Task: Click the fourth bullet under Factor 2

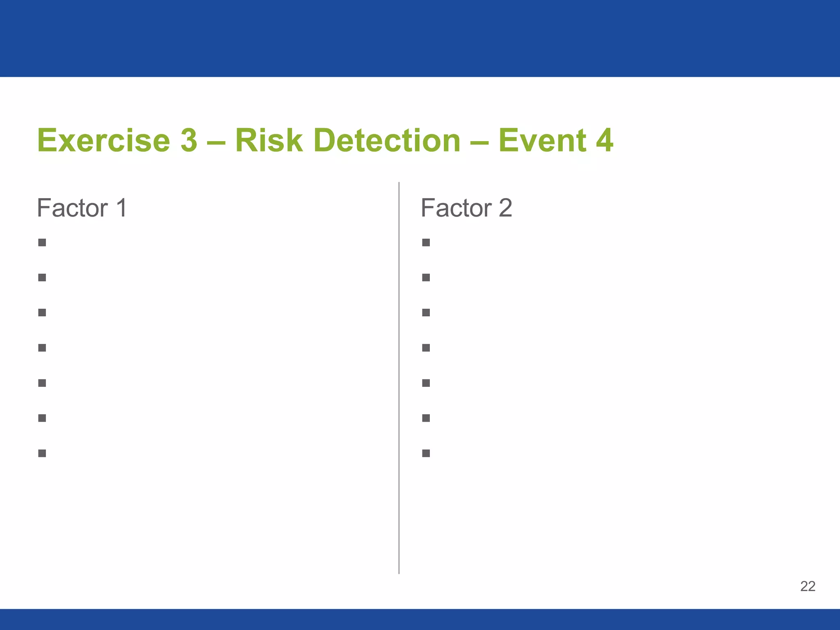Action: (426, 348)
